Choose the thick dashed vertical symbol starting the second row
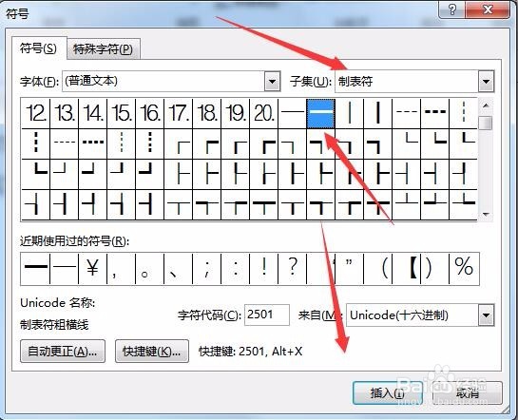518x420 pixels. [36, 143]
